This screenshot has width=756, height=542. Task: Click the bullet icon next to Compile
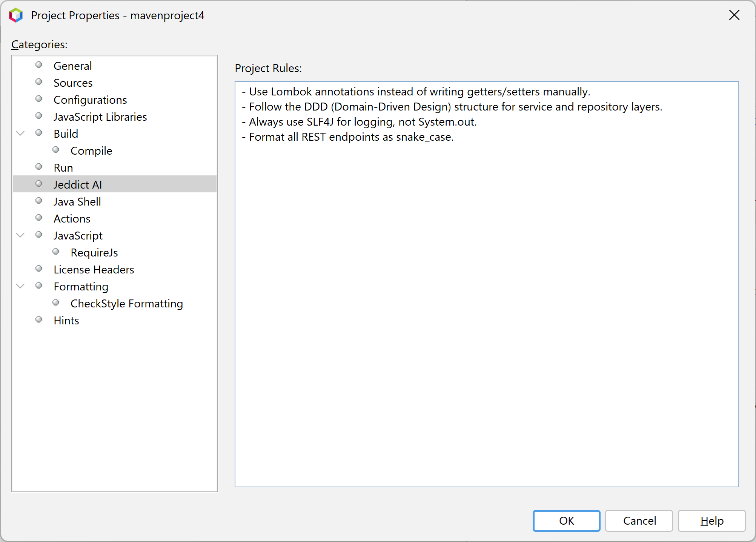(56, 150)
